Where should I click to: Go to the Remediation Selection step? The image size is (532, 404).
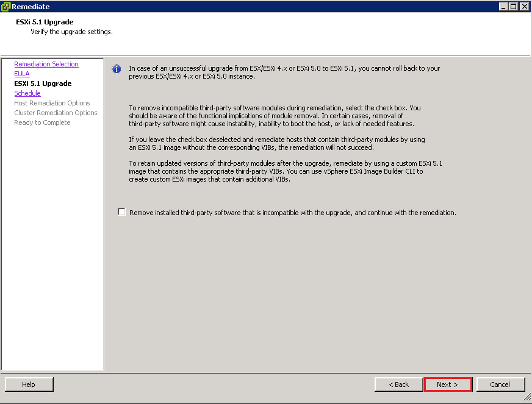tap(46, 64)
